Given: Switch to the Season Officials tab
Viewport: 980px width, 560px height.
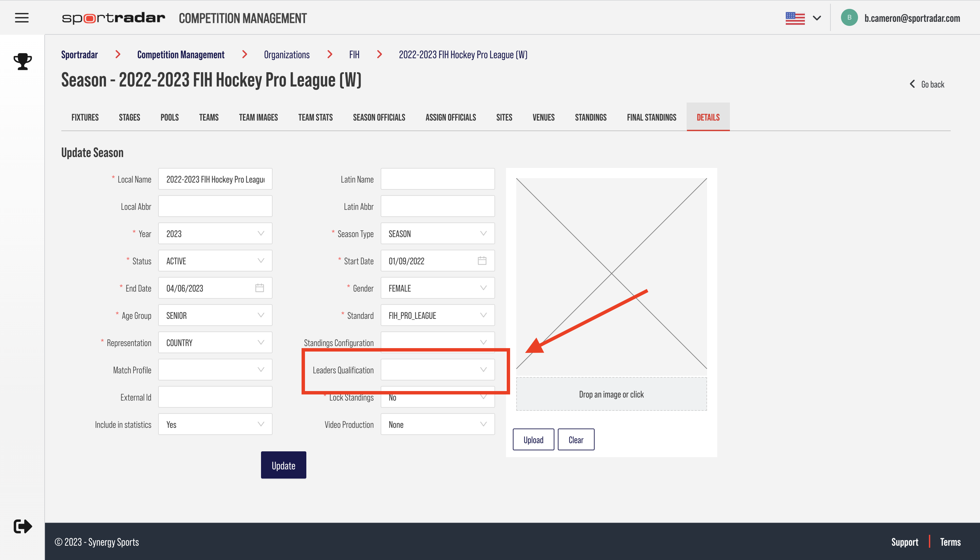Looking at the screenshot, I should (379, 117).
